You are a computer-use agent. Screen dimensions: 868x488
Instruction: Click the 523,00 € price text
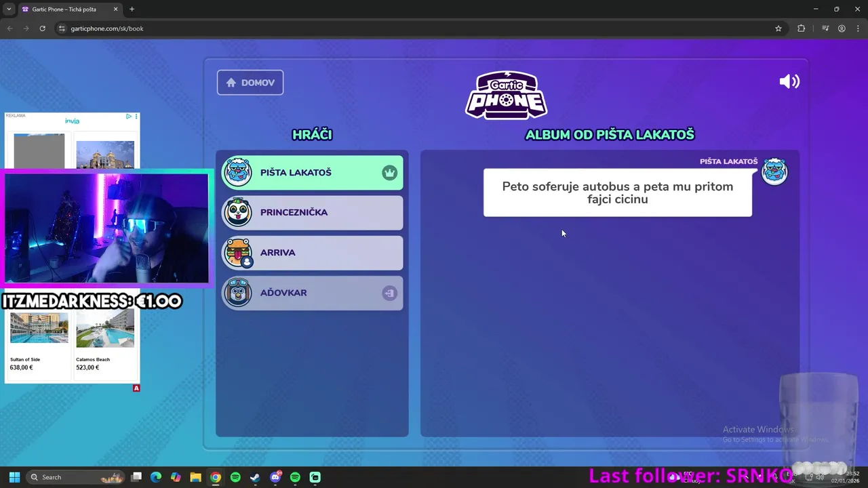pos(87,367)
